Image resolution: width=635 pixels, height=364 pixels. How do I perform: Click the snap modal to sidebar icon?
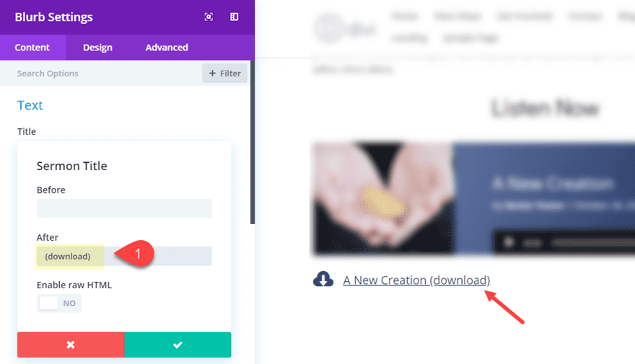(234, 17)
